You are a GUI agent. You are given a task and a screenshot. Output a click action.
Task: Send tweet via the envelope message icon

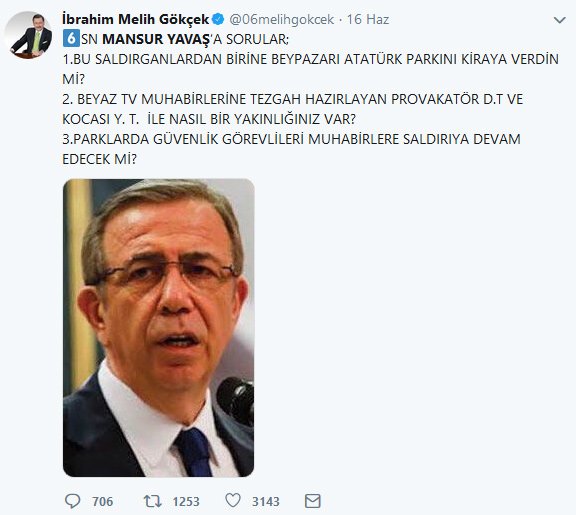click(313, 501)
